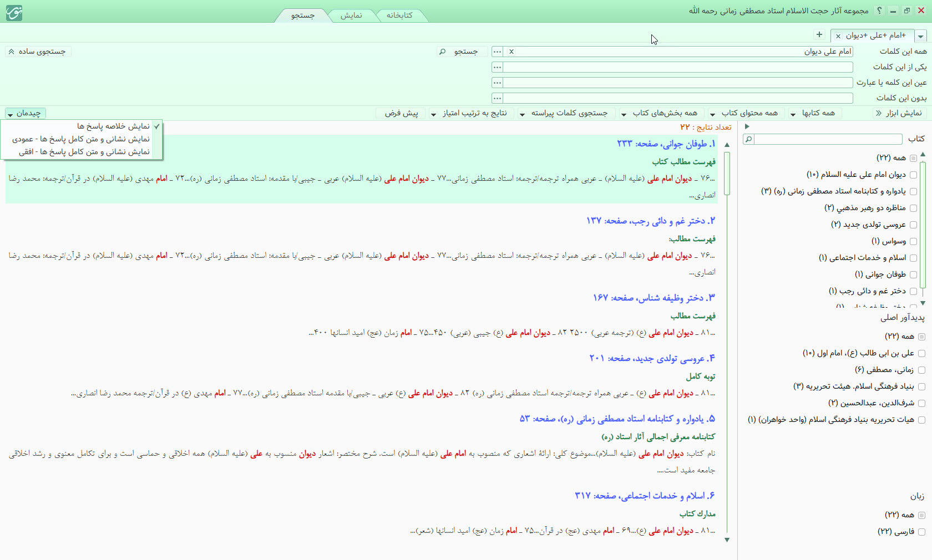This screenshot has height=560, width=932.
Task: Click the book filter magnifier icon
Action: [748, 139]
